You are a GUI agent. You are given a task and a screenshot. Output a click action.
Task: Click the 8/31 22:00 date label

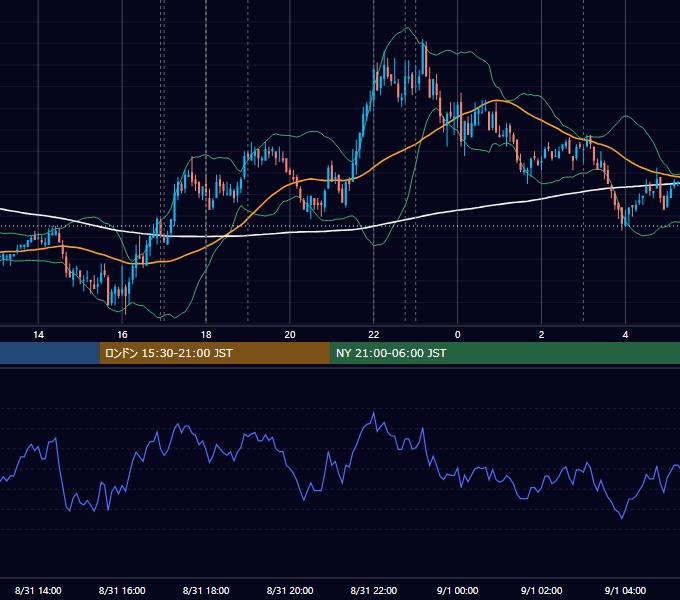[373, 590]
